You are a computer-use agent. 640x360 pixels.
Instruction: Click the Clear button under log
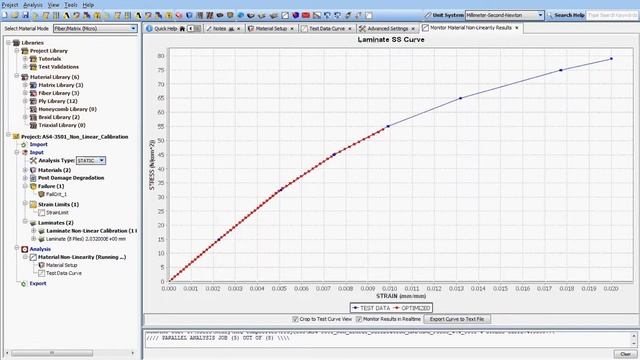pyautogui.click(x=625, y=354)
